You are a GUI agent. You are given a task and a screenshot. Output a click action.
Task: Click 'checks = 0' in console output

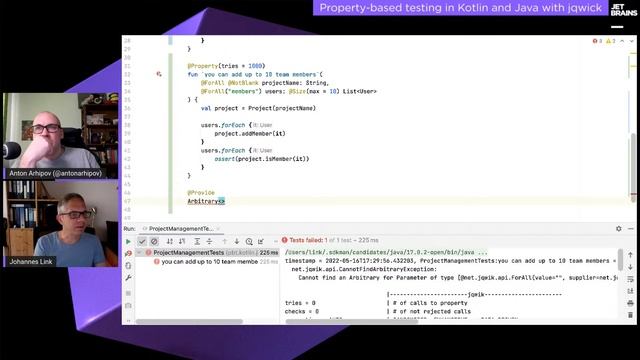point(302,311)
